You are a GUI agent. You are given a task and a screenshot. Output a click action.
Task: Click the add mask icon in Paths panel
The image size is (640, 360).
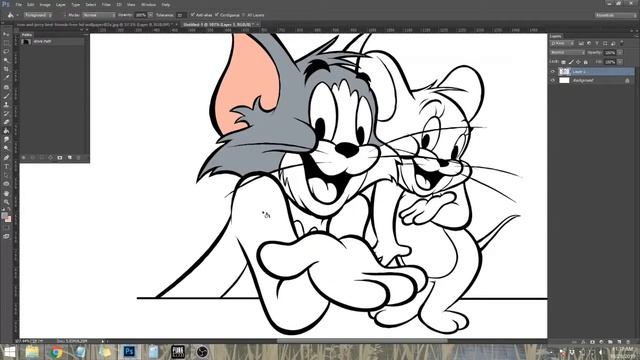point(60,158)
